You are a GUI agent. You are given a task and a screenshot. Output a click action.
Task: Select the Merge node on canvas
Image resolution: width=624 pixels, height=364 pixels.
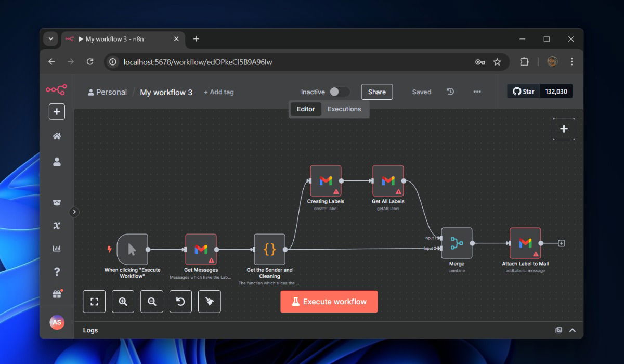pos(457,243)
